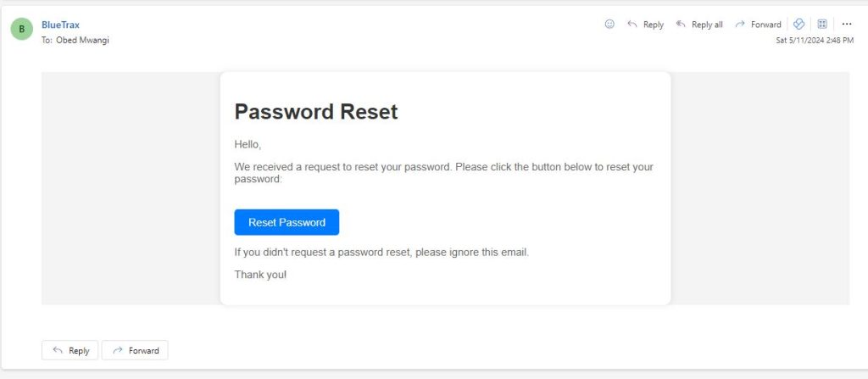This screenshot has width=868, height=379.
Task: Click the Password Reset heading
Action: tap(315, 112)
